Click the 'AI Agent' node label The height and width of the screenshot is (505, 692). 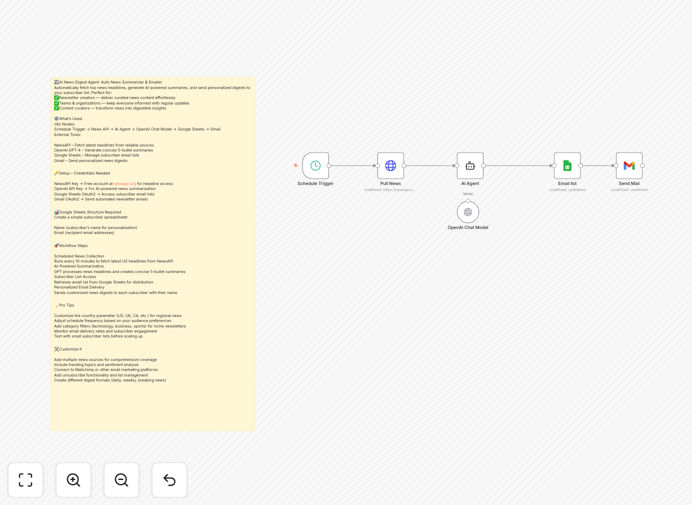pyautogui.click(x=470, y=183)
